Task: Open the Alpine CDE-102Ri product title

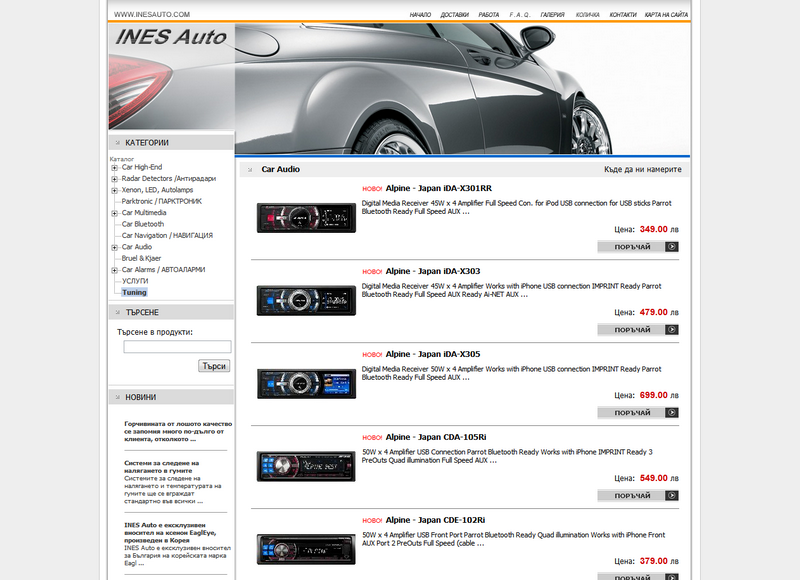Action: point(436,520)
